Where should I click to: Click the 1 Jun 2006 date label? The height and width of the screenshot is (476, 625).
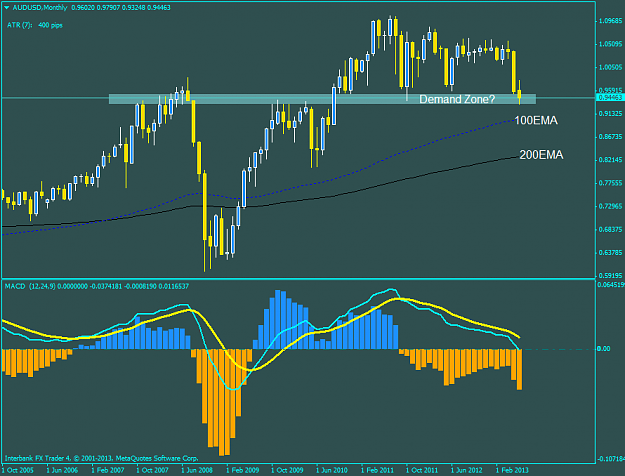62,470
